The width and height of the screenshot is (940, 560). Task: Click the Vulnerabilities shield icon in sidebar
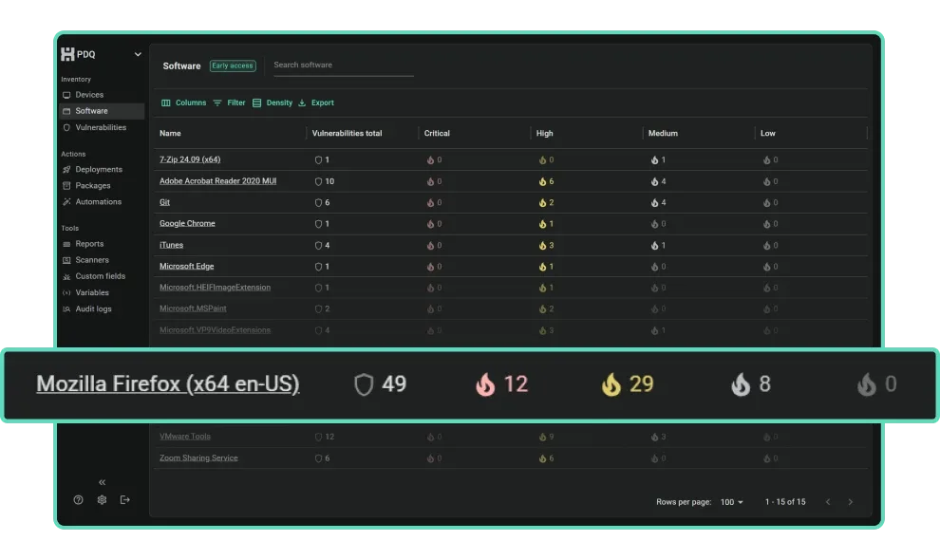click(x=66, y=127)
